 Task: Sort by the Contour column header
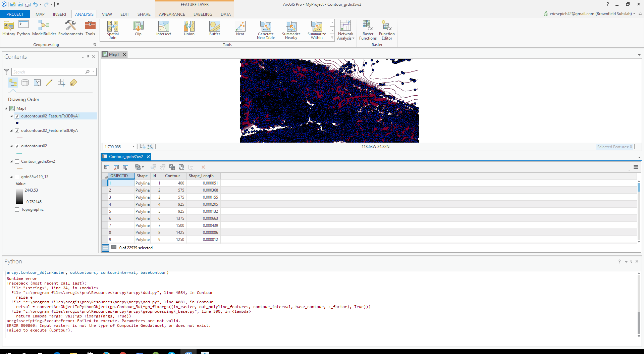tap(174, 176)
